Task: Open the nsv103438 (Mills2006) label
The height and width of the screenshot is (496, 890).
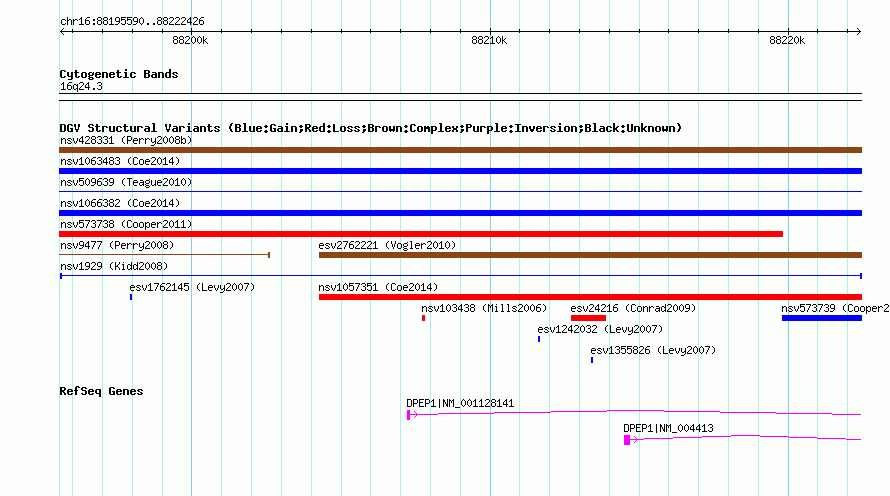Action: point(484,308)
